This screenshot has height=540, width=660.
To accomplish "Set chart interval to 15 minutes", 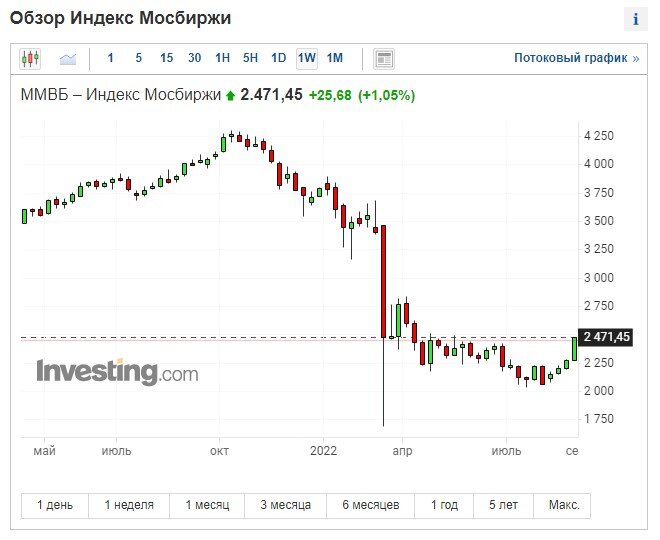I will tap(166, 58).
